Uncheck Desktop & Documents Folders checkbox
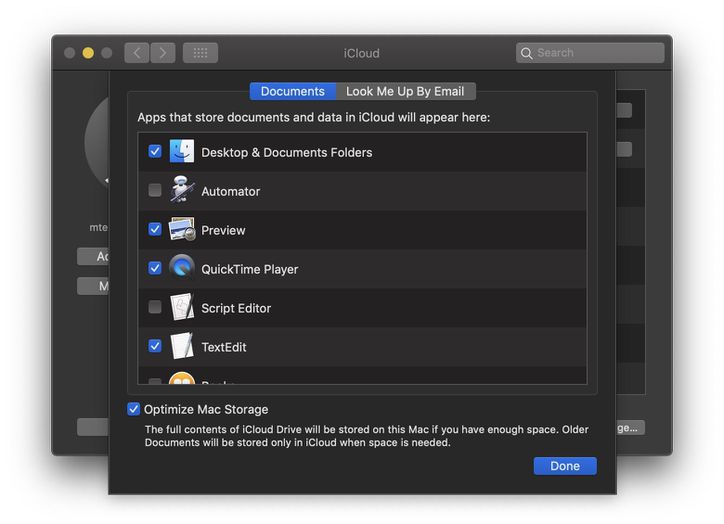Viewport: 724px width, 524px height. pyautogui.click(x=155, y=151)
